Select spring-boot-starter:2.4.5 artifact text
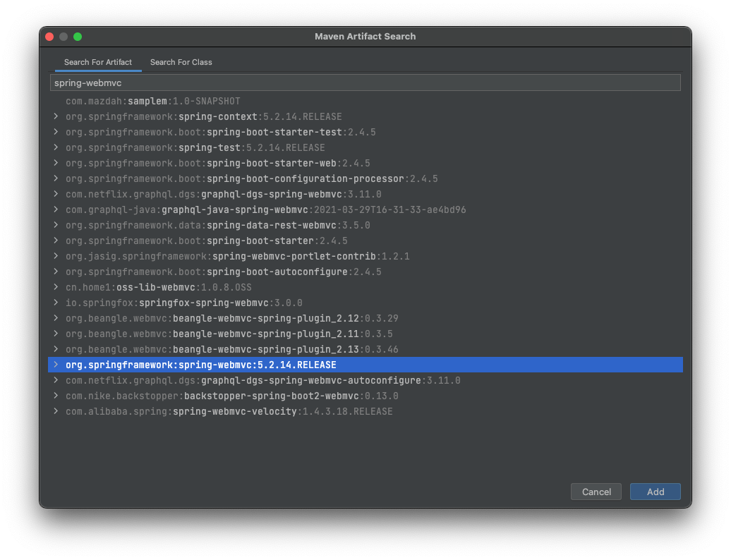This screenshot has height=560, width=731. [x=207, y=241]
